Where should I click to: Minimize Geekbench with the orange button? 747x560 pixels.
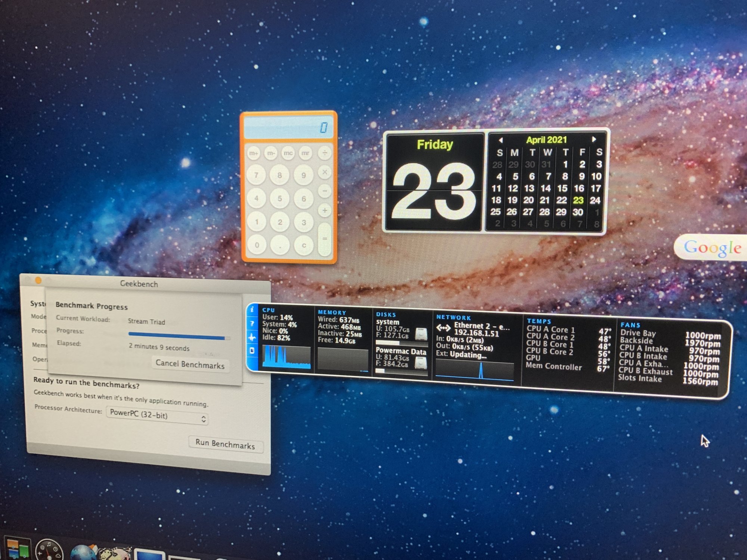[38, 280]
